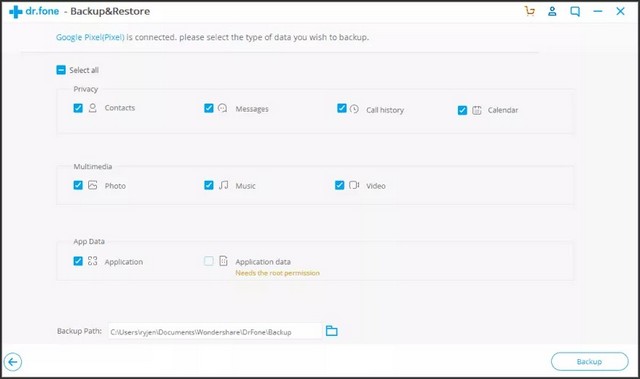Open the feedback chat icon
Viewport: 640px width, 379px height.
tap(575, 11)
